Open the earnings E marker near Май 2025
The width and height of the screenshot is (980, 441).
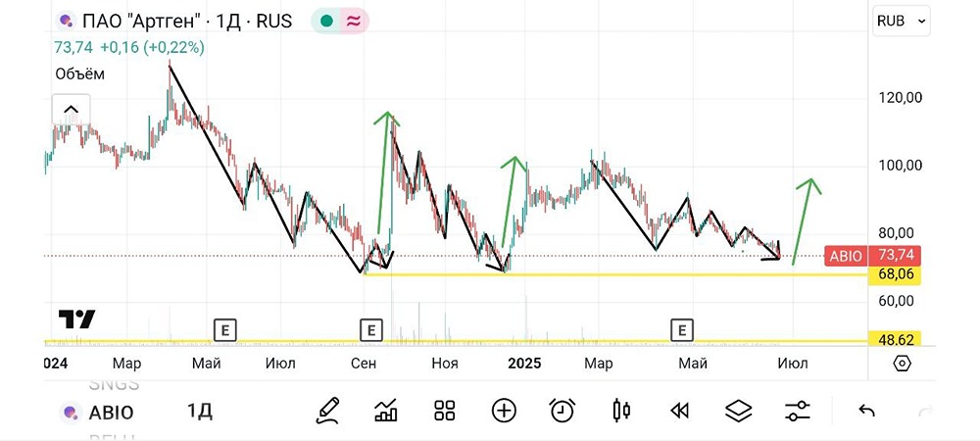point(682,329)
